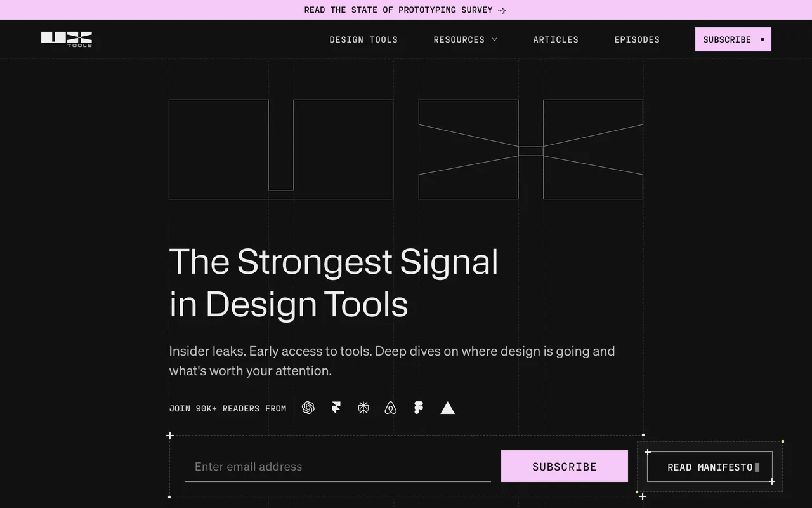Click the Subscribe button in the header
Viewport: 812px width, 508px height.
[x=733, y=39]
